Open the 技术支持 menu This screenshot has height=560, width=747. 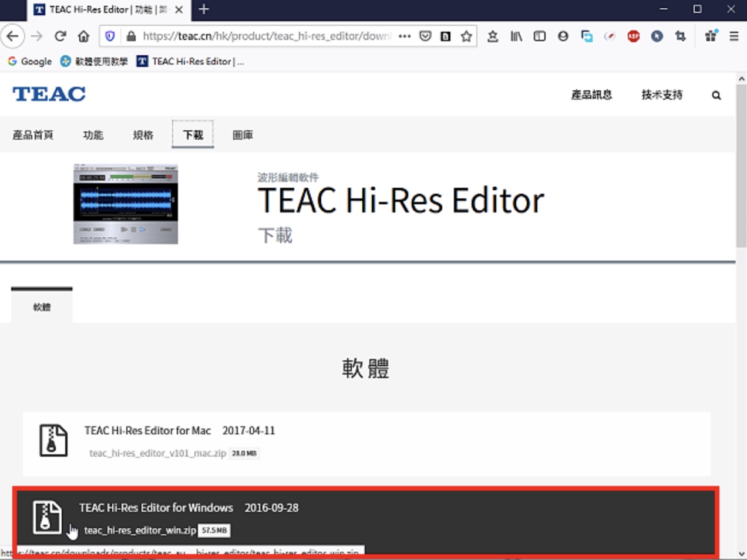tap(662, 95)
